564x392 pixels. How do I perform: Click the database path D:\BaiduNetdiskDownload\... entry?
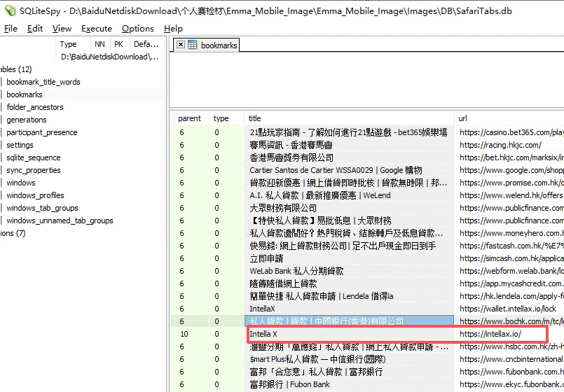tap(110, 57)
